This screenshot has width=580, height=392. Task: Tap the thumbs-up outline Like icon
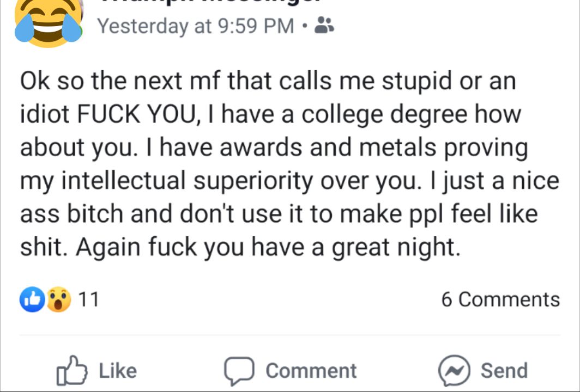coord(72,370)
